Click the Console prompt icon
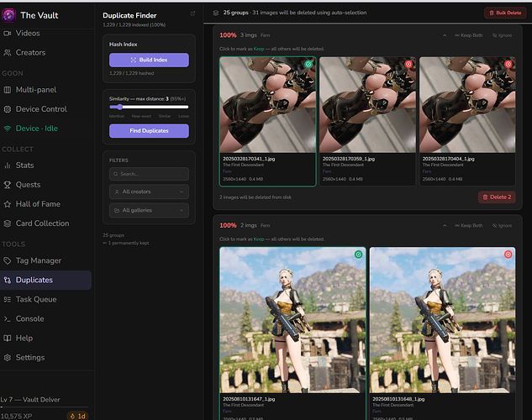The height and width of the screenshot is (420, 532). (7, 318)
